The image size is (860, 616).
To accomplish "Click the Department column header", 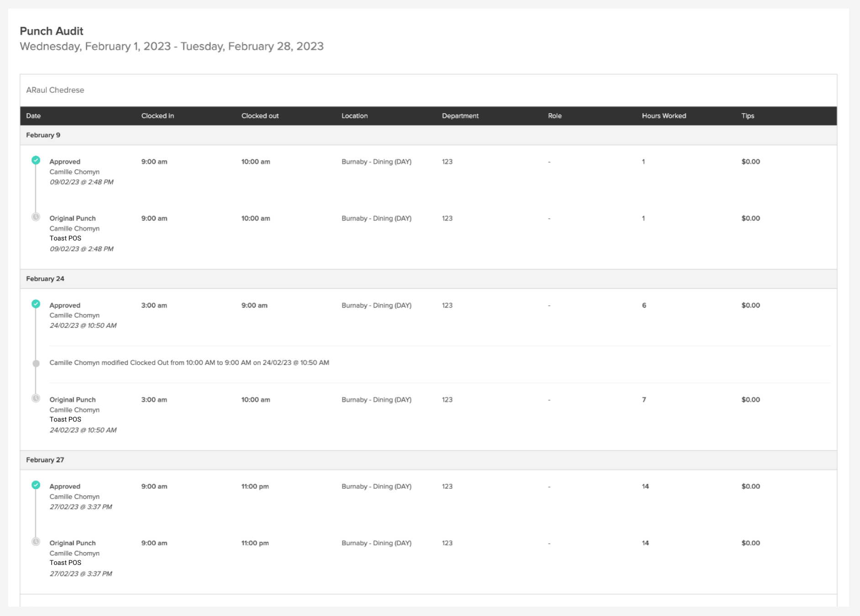I will tap(460, 116).
